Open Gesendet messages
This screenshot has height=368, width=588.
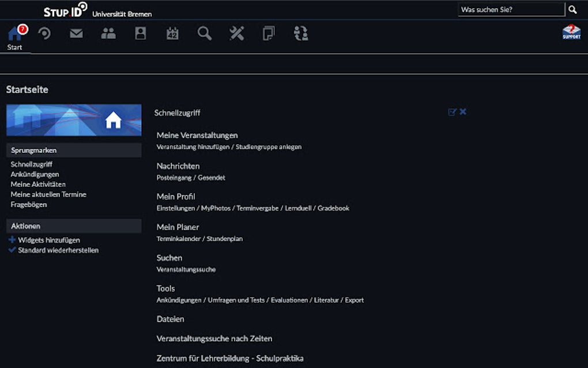coord(212,178)
